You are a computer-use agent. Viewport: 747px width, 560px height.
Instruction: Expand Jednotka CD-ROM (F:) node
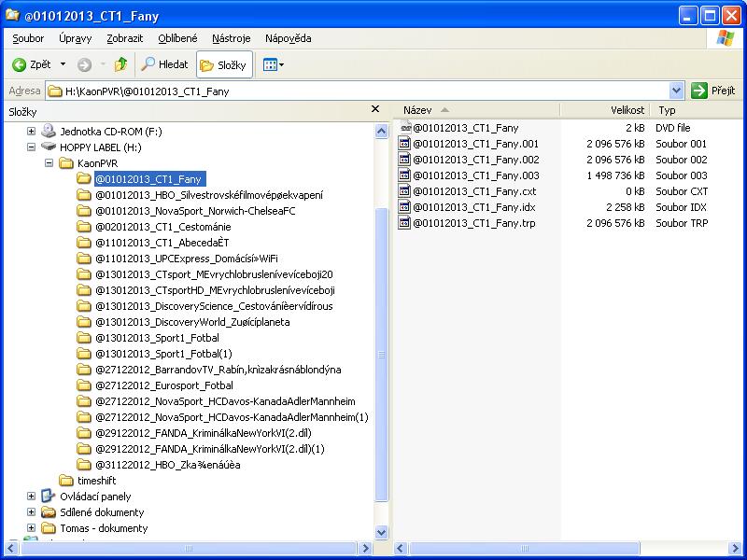point(31,131)
